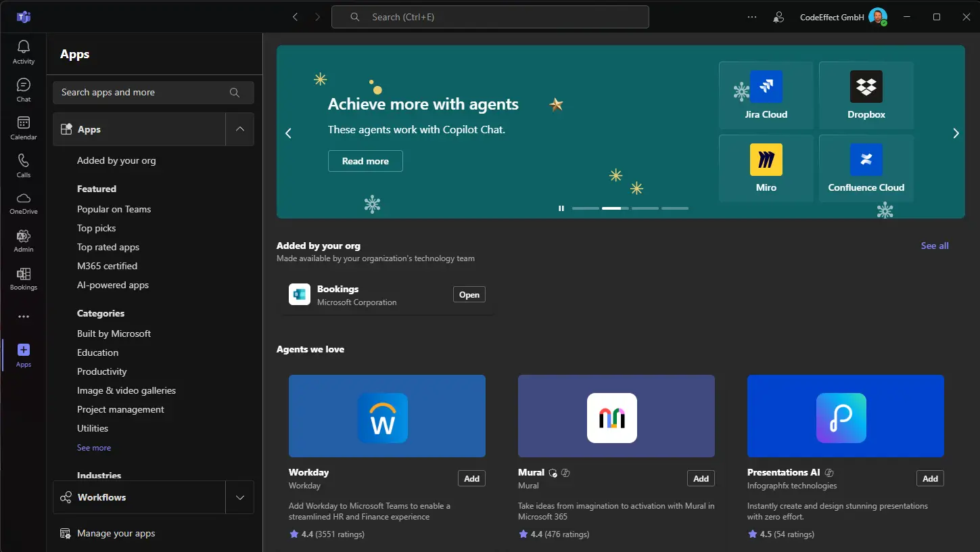980x552 pixels.
Task: Open more apps via the ellipsis
Action: point(23,316)
